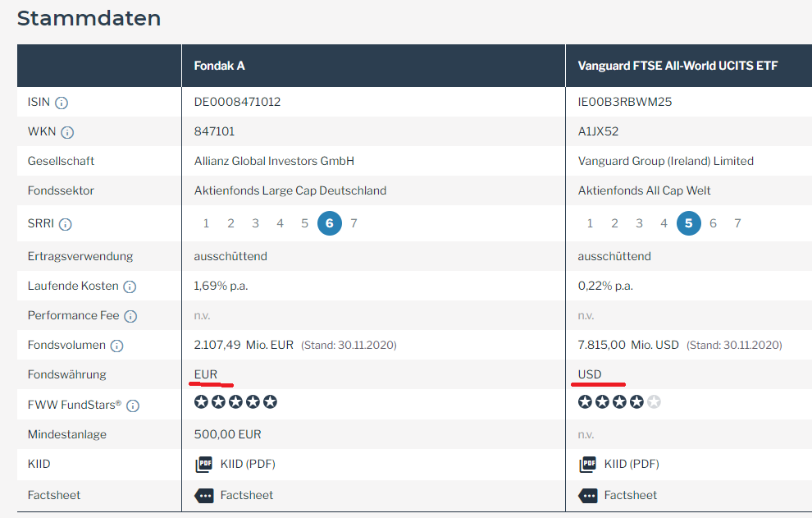Click the 2.107,49 Mio. EUR fund volume
The height and width of the screenshot is (518, 812).
[x=244, y=345]
